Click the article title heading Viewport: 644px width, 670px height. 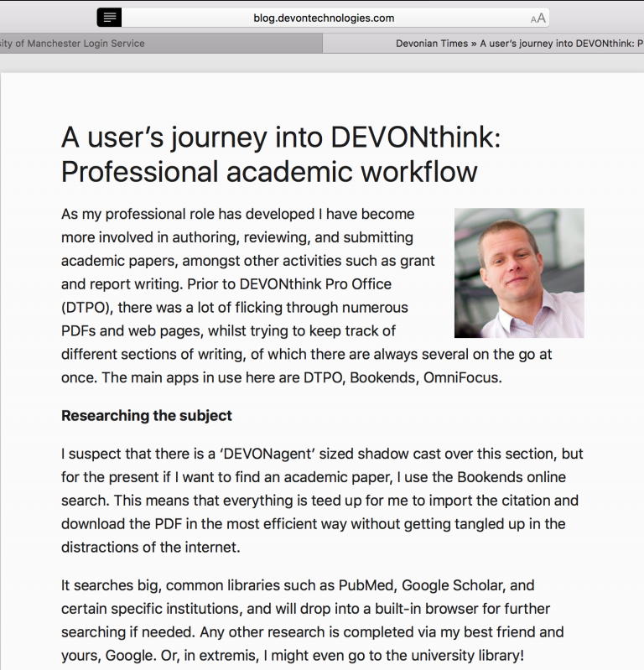[281, 154]
